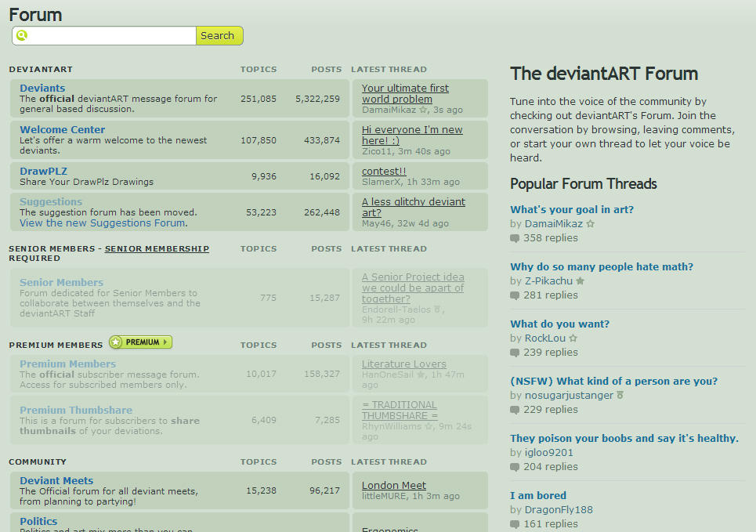Click username Zico11 in Welcome Center row
This screenshot has height=532, width=756.
point(376,151)
